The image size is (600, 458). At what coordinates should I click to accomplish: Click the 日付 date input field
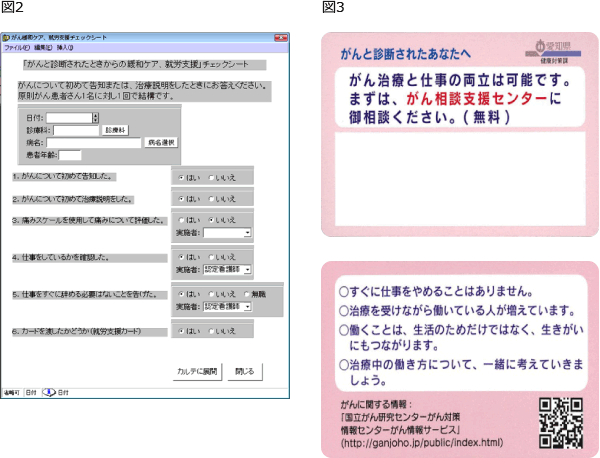(x=69, y=118)
